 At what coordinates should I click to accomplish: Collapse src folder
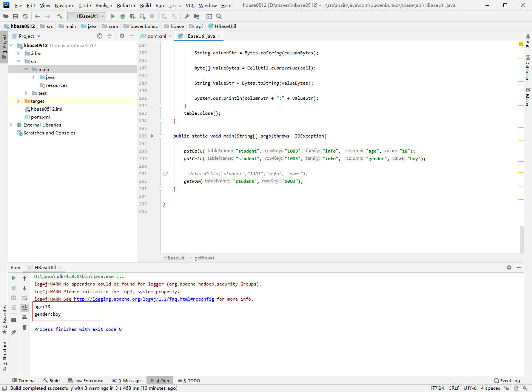pyautogui.click(x=19, y=61)
